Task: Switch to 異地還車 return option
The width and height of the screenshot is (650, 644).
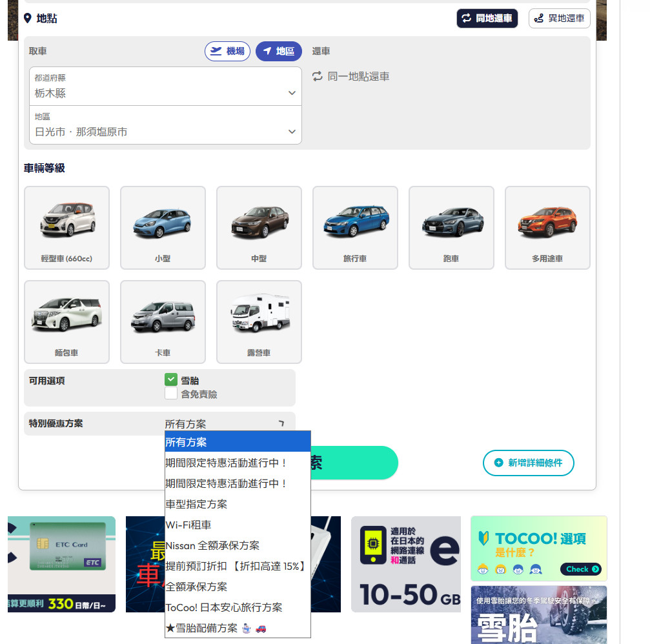Action: pyautogui.click(x=559, y=19)
